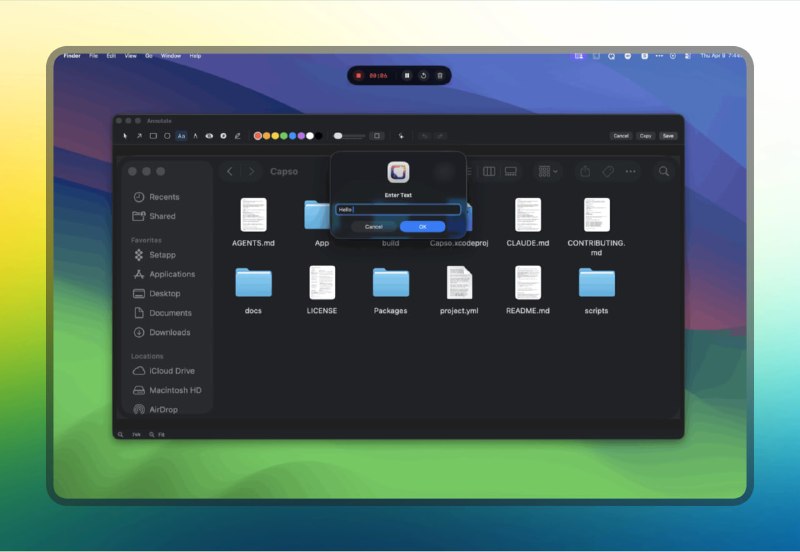The width and height of the screenshot is (800, 552).
Task: Open the Finder menu in menu bar
Action: pyautogui.click(x=72, y=56)
